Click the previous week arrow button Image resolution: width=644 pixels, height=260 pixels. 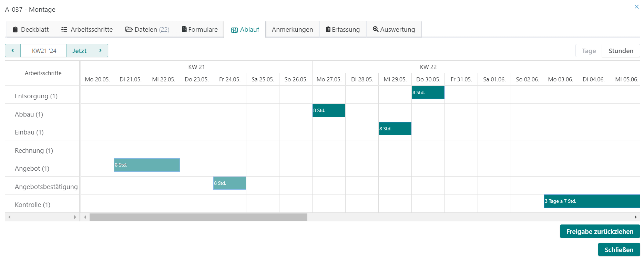pyautogui.click(x=13, y=51)
